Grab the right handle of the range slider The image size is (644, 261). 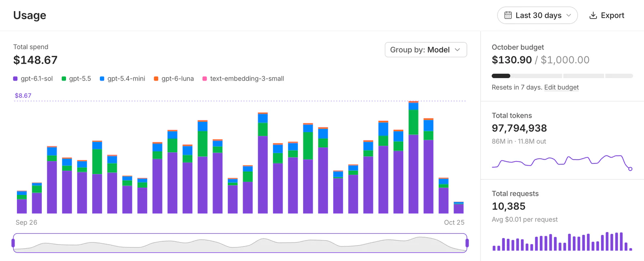467,243
